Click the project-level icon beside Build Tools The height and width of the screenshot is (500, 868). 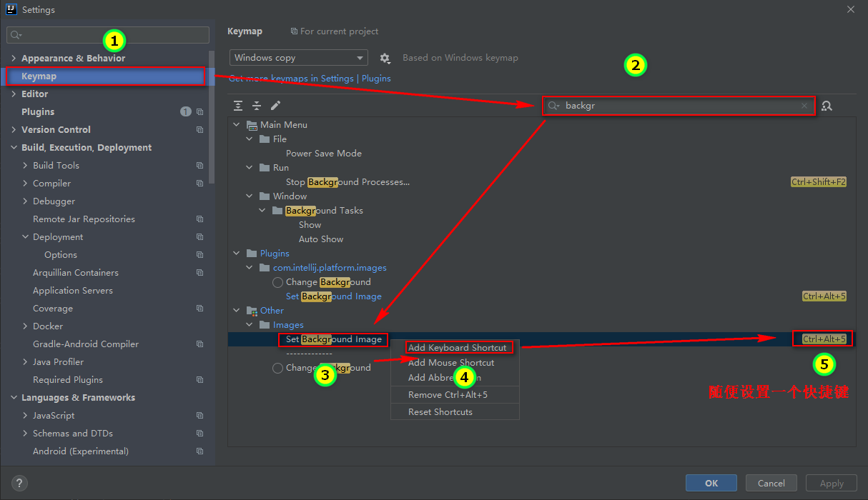[x=199, y=166]
